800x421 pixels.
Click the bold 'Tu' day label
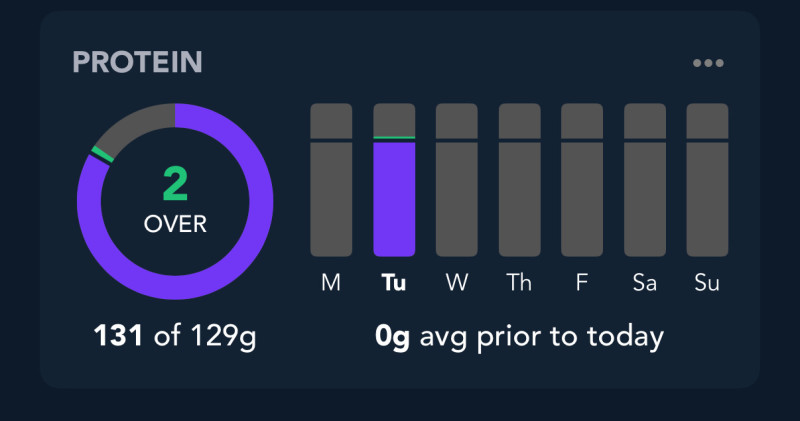click(x=394, y=283)
